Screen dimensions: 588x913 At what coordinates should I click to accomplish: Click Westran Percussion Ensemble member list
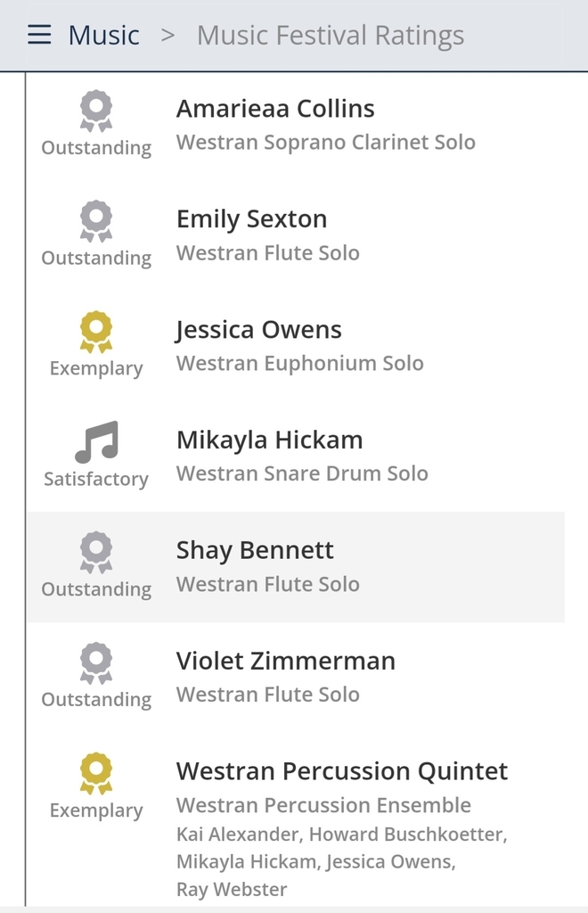tap(342, 862)
